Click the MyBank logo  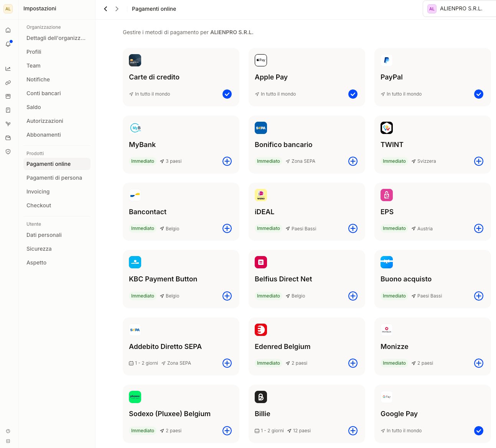click(135, 128)
